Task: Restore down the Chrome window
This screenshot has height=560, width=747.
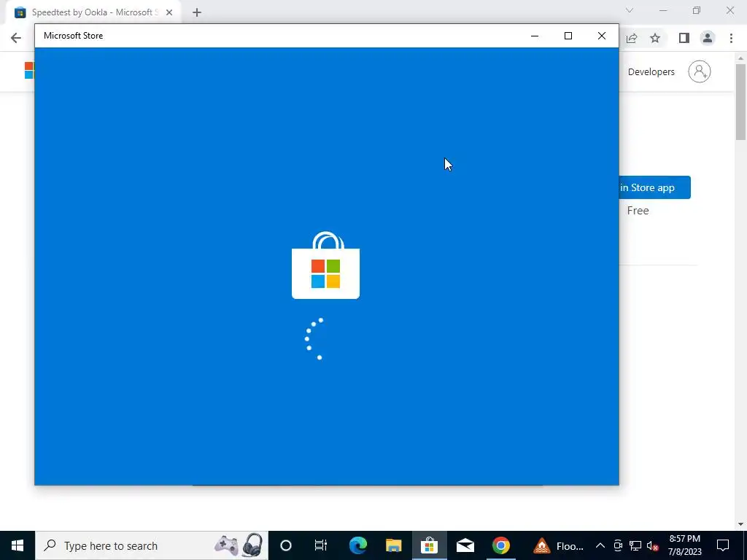Action: point(697,10)
